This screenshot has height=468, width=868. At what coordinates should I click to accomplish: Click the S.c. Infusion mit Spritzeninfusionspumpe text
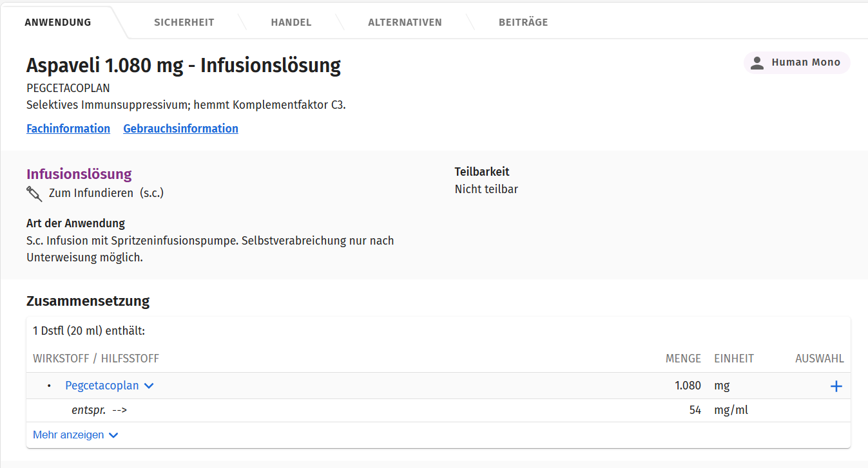pyautogui.click(x=210, y=249)
